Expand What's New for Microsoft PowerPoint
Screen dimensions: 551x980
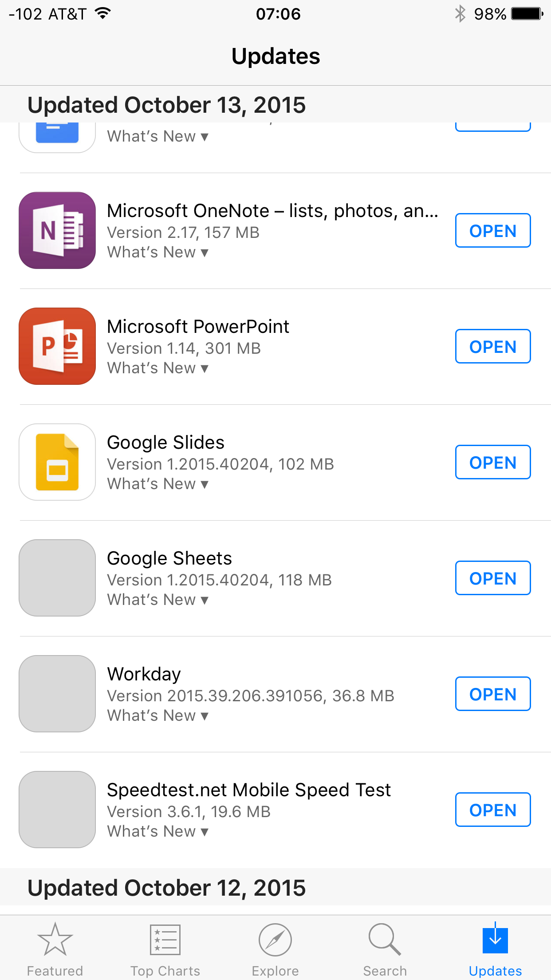[x=157, y=368]
